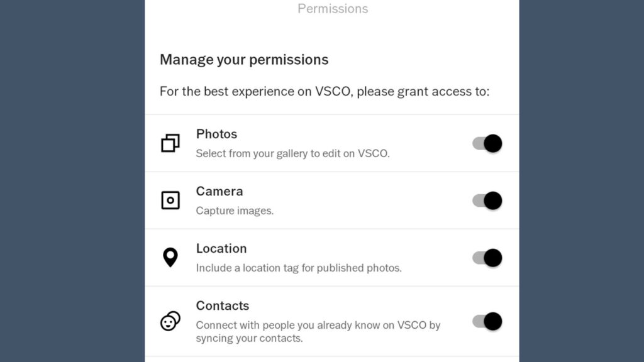Click the Permissions screen title
Screen dimensions: 644x362
(333, 9)
